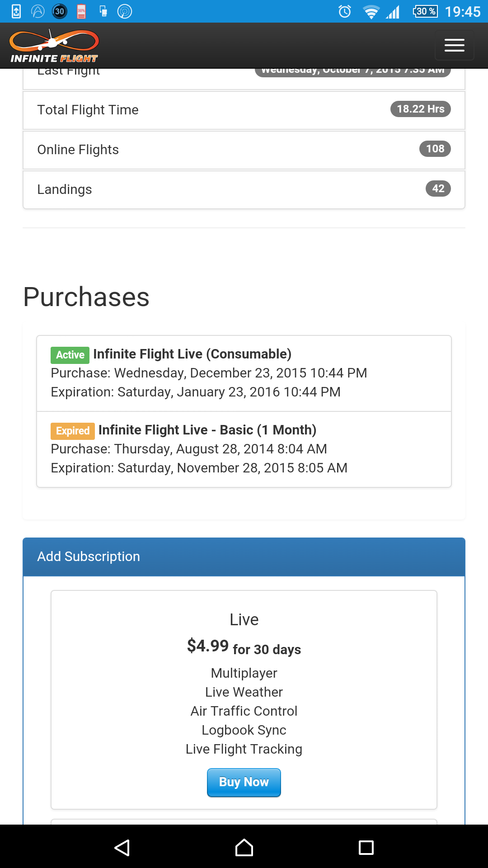Screen dimensions: 488x868
Task: Tap the circled 30 notification icon
Action: pyautogui.click(x=60, y=11)
